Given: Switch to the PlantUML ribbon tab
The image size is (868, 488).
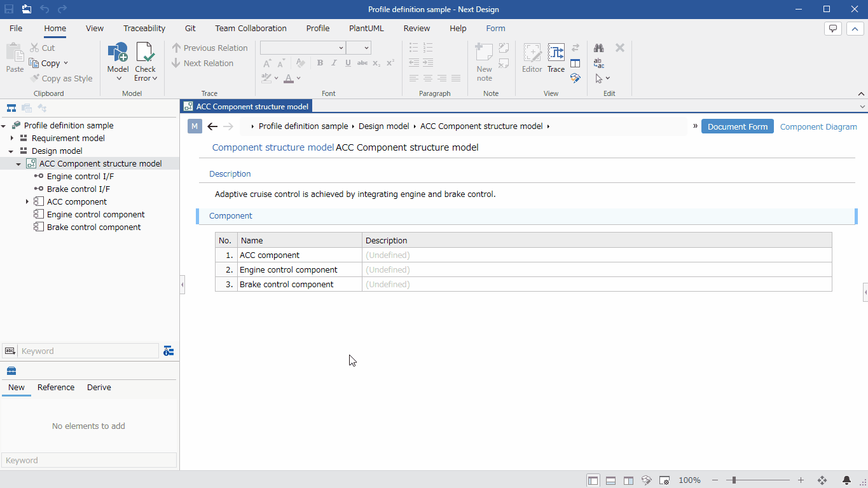Looking at the screenshot, I should click(x=366, y=28).
